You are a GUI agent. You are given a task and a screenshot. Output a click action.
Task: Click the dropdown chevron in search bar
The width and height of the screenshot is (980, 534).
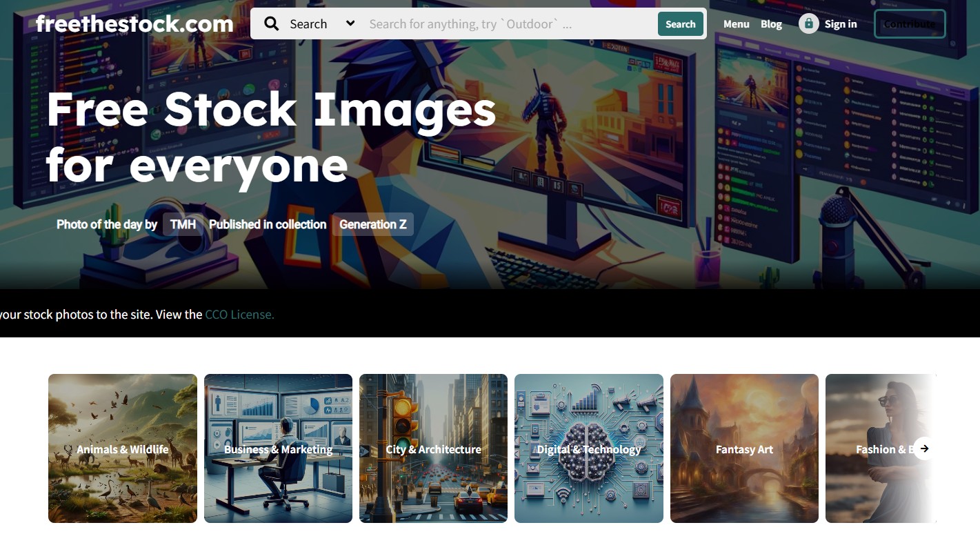(x=350, y=23)
